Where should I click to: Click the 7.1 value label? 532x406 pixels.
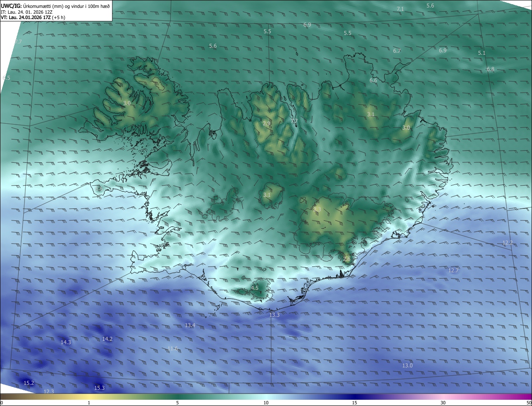click(400, 9)
